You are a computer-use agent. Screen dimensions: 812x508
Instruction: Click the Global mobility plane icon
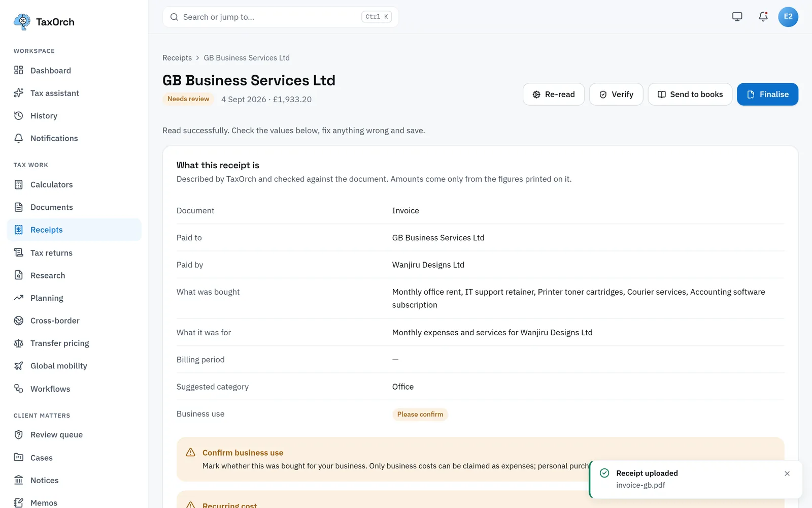pos(19,366)
